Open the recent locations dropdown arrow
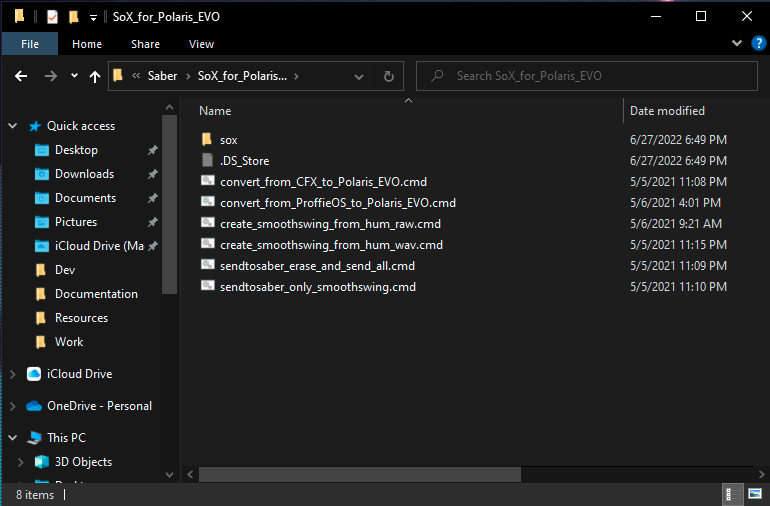Viewport: 770px width, 506px height. tap(74, 76)
